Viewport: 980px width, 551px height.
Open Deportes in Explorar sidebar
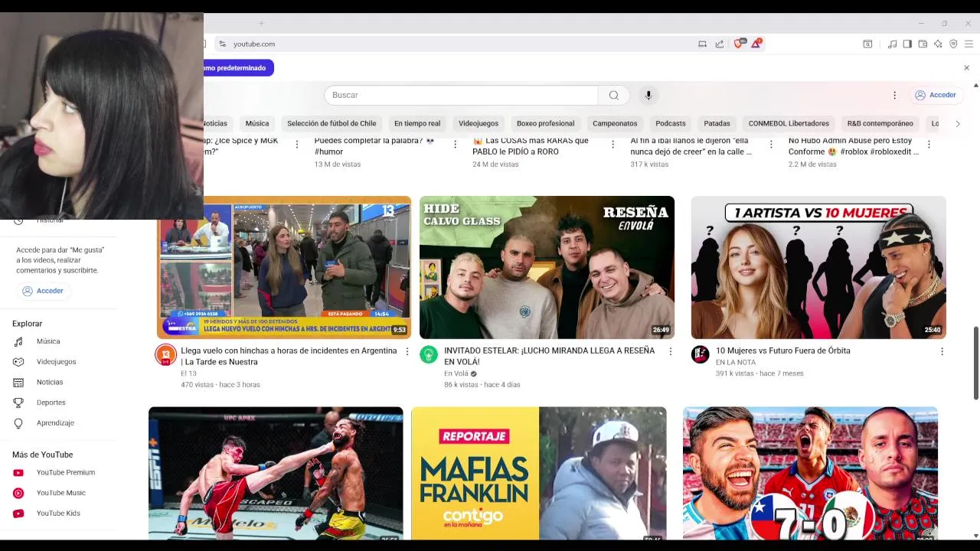tap(58, 403)
